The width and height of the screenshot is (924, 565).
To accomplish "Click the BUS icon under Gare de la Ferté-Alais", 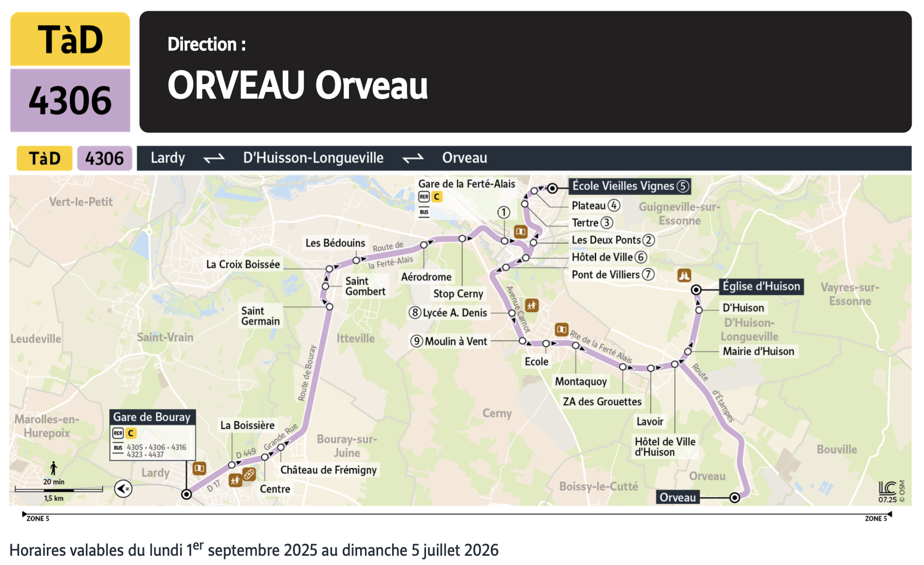I will click(424, 212).
